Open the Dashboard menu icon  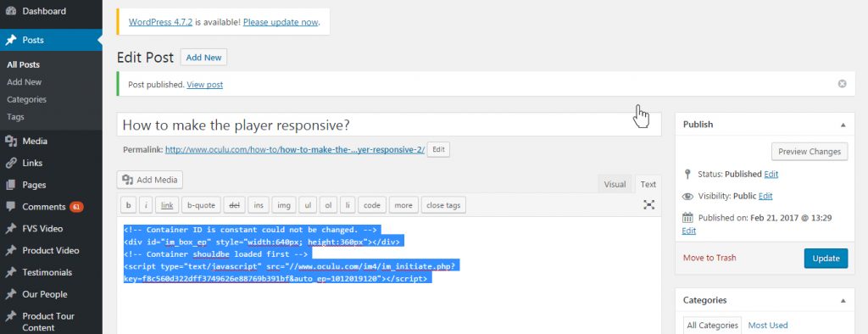coord(10,11)
